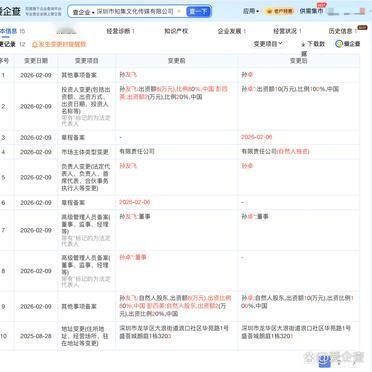372x372 pixels.
Task: Click the date 2025-08-28 in row 10
Action: [x=36, y=336]
